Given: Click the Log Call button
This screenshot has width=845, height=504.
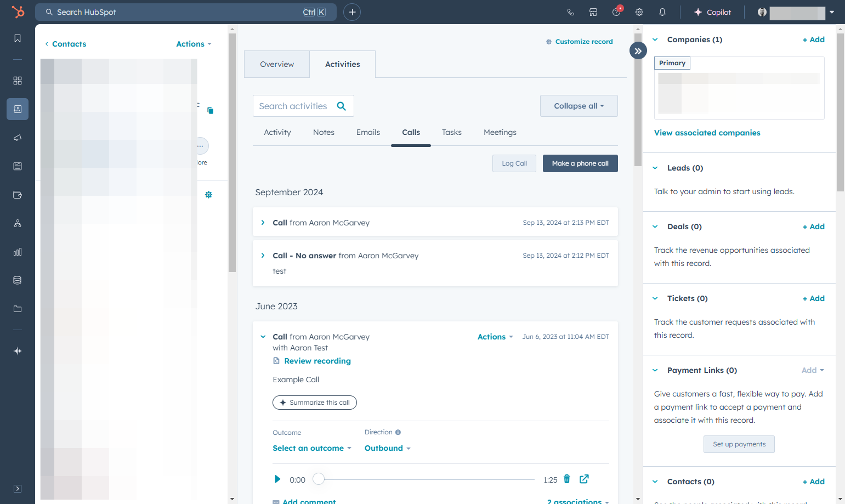Looking at the screenshot, I should click(514, 163).
